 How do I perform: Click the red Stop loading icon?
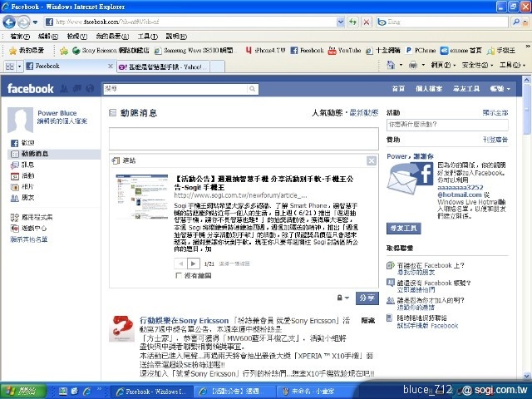(367, 22)
